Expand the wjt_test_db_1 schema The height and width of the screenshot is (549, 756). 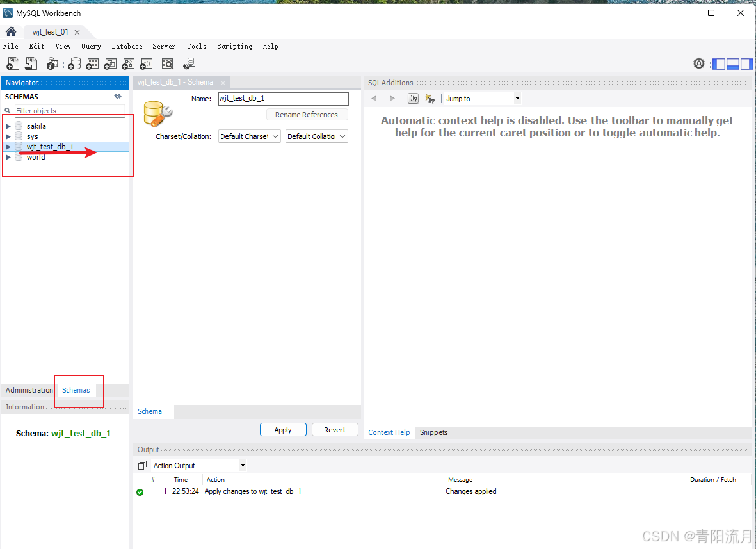pyautogui.click(x=8, y=147)
